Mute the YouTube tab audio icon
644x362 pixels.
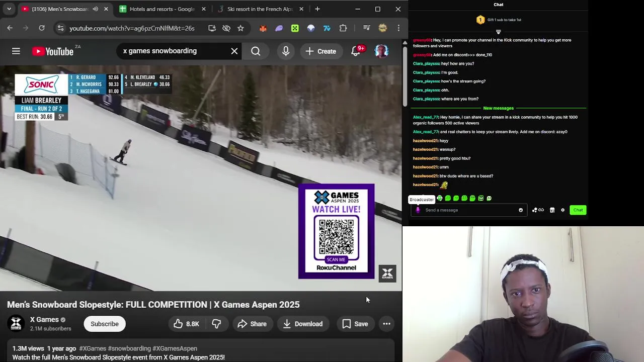(x=95, y=9)
